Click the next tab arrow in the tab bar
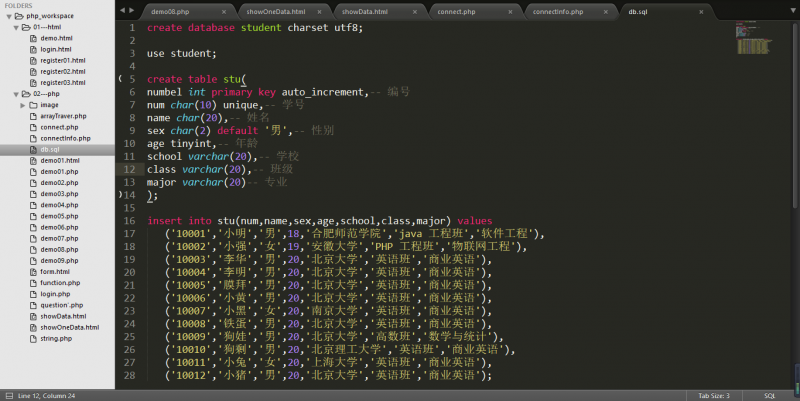 pyautogui.click(x=132, y=10)
